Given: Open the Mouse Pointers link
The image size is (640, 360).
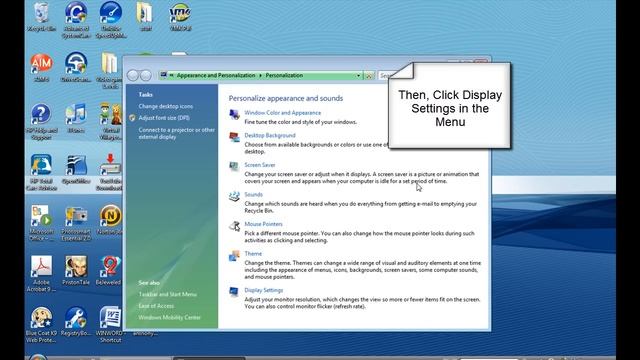Looking at the screenshot, I should tap(263, 224).
